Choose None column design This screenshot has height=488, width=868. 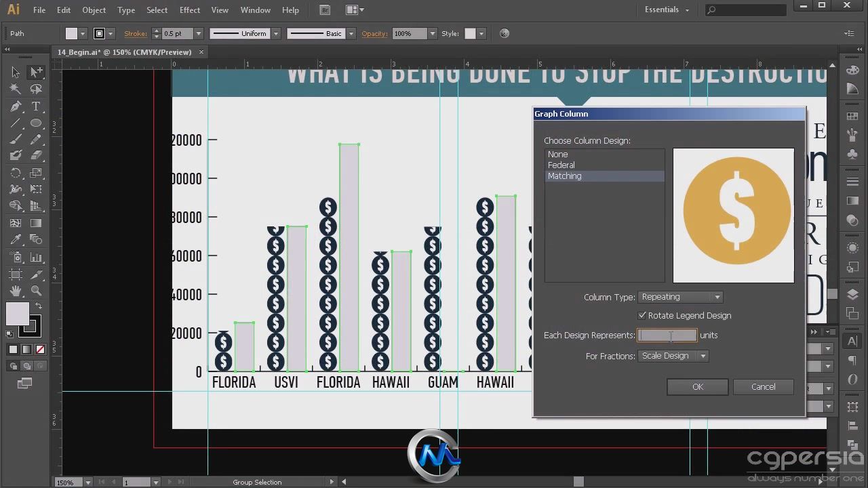(x=605, y=154)
